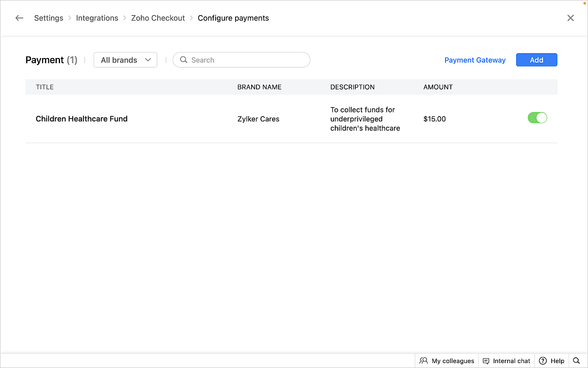Click the AMOUNT column header

438,87
